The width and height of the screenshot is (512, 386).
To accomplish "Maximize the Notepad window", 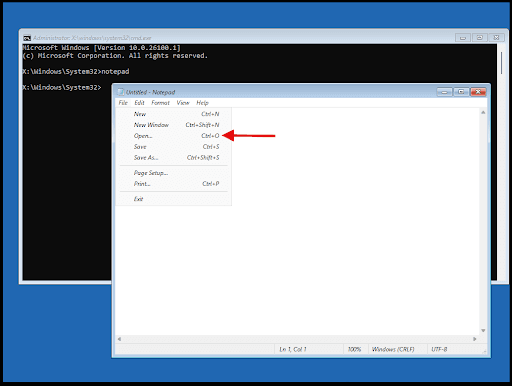I will pos(461,92).
